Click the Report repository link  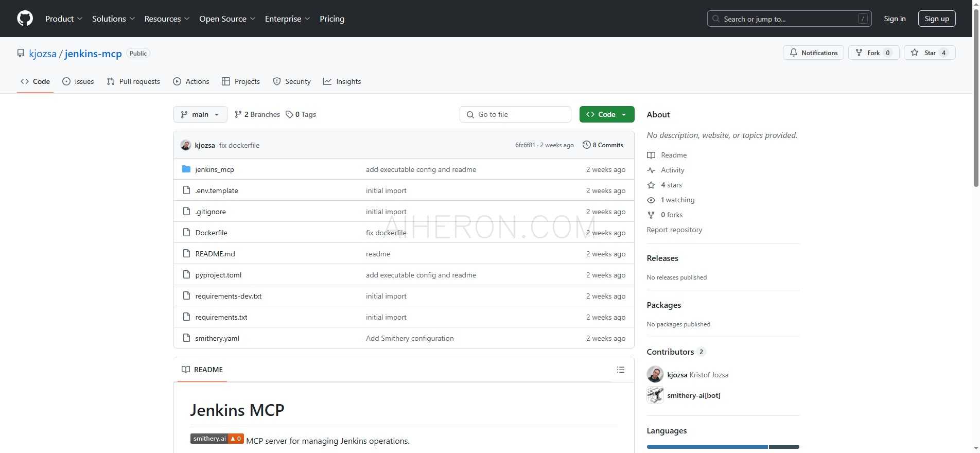click(x=674, y=230)
